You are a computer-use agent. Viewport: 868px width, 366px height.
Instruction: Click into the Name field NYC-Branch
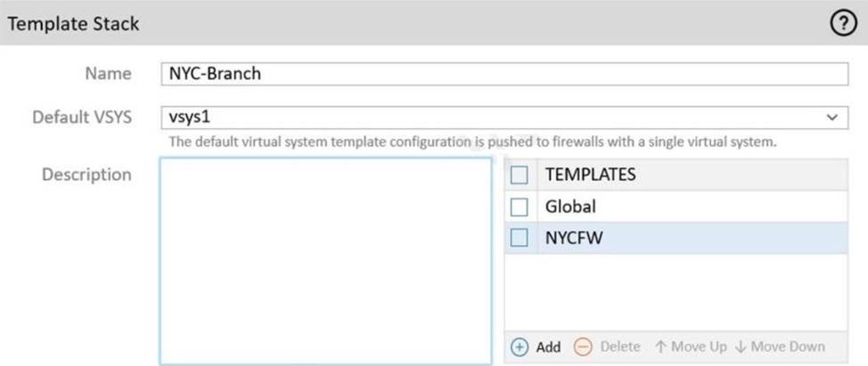coord(504,74)
